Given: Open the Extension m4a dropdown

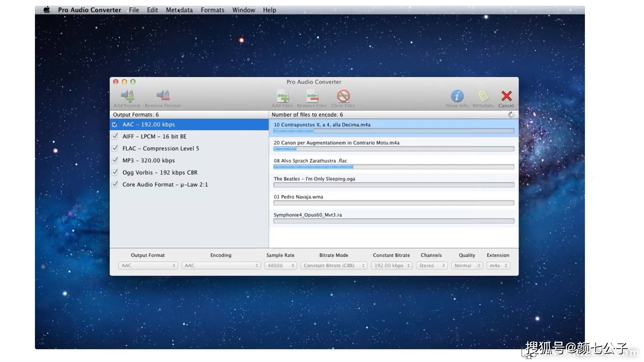Looking at the screenshot, I should pyautogui.click(x=498, y=265).
